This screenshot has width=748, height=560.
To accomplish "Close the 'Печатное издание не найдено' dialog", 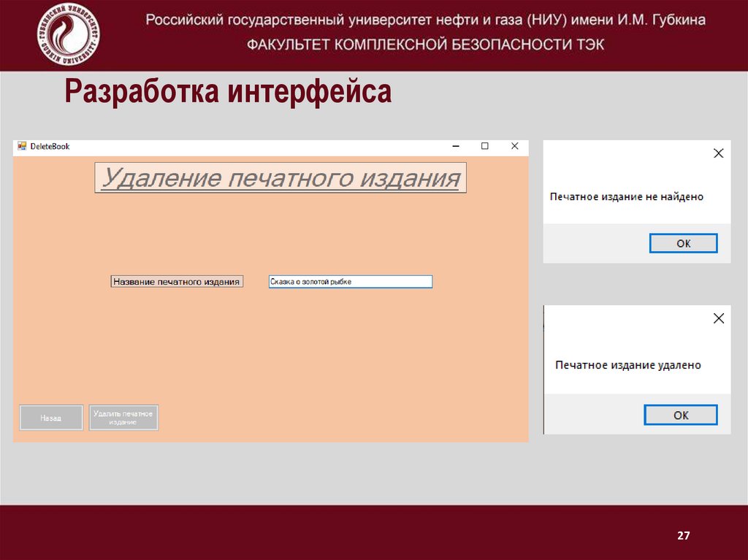I will point(718,153).
